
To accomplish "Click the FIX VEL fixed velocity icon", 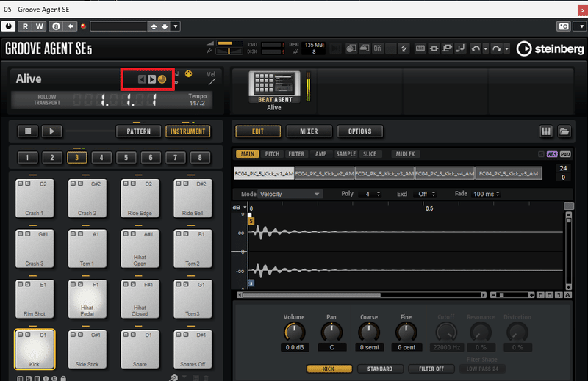I will (x=378, y=48).
